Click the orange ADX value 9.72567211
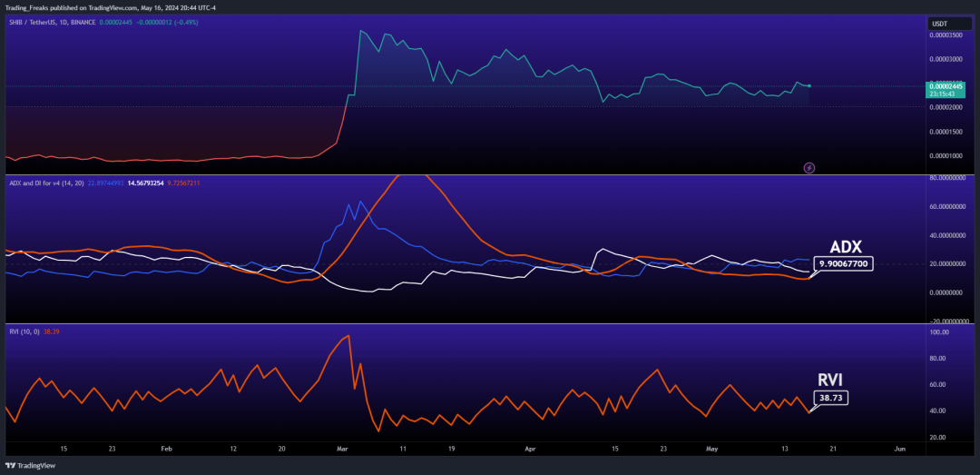 pyautogui.click(x=183, y=183)
